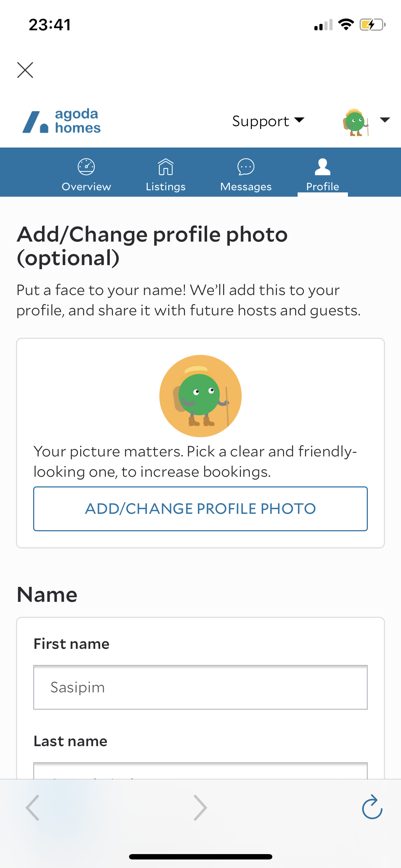Tap the Agoda Homes logo

click(61, 122)
